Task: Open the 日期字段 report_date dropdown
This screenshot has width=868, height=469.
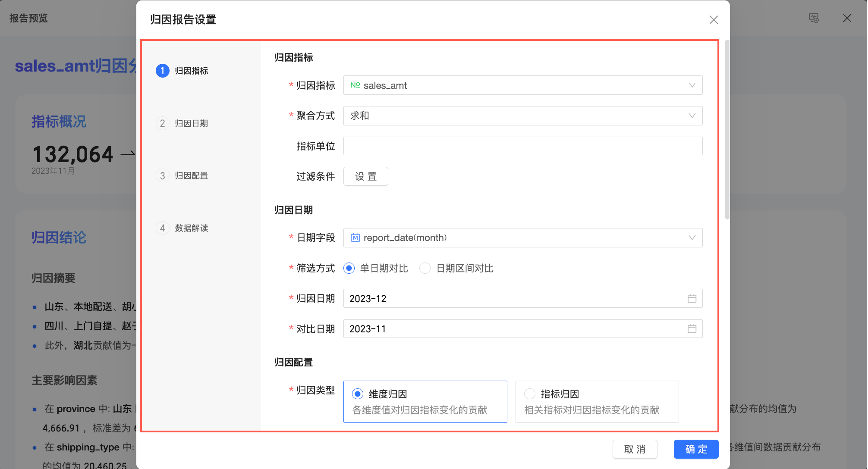Action: click(522, 238)
